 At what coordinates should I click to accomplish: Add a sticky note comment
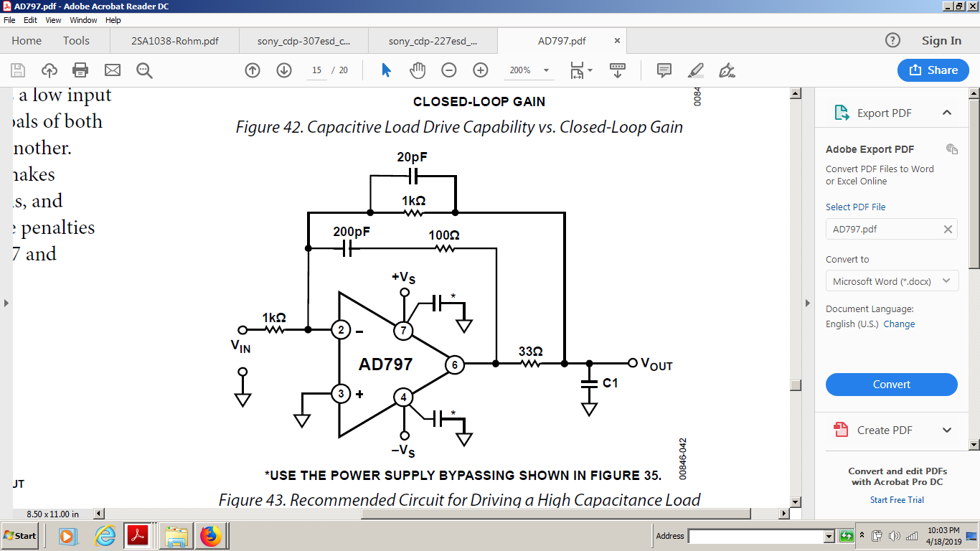(664, 70)
